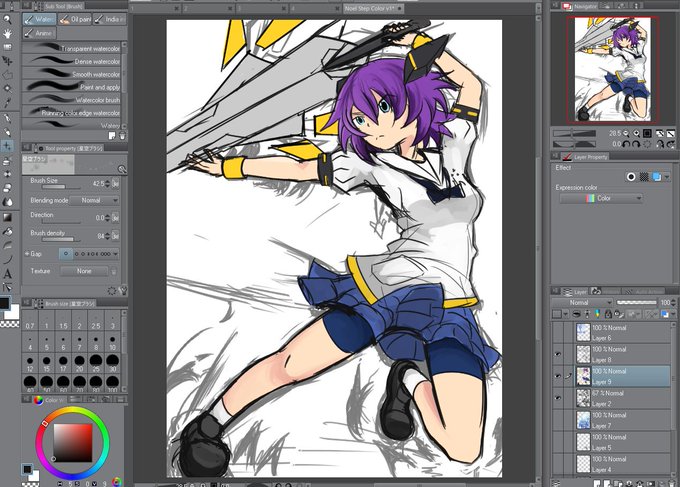Choose Paint and apply brush
The height and width of the screenshot is (487, 680).
tap(71, 86)
